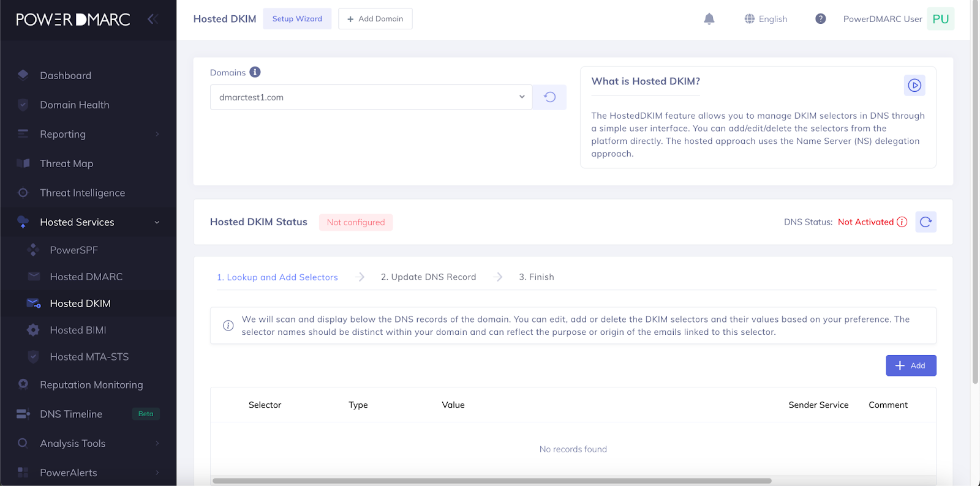
Task: Click the Domain Health shield icon
Action: [x=23, y=105]
